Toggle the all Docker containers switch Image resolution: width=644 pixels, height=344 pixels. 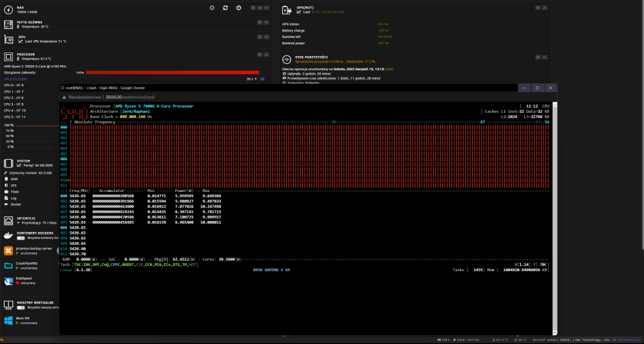click(21, 238)
